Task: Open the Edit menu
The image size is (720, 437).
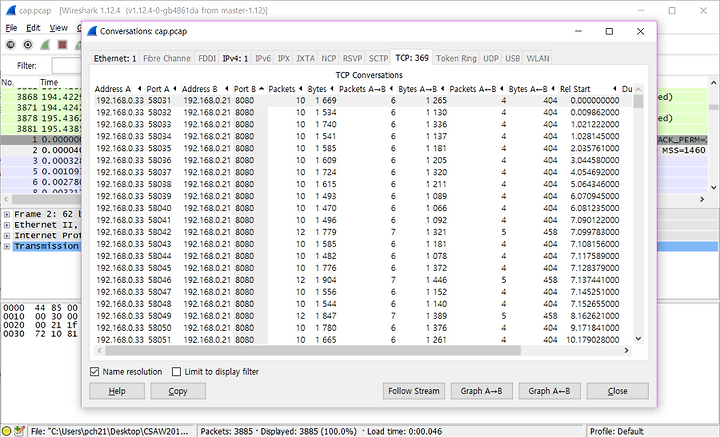Action: pos(33,28)
